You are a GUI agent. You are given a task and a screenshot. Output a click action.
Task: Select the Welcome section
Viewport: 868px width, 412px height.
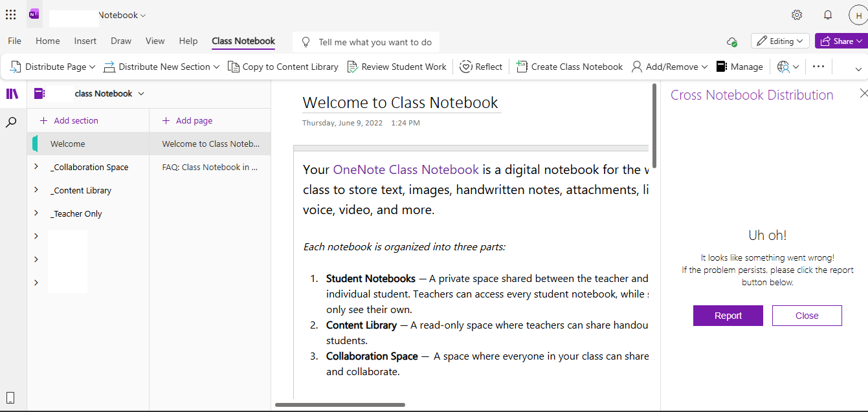pos(88,144)
